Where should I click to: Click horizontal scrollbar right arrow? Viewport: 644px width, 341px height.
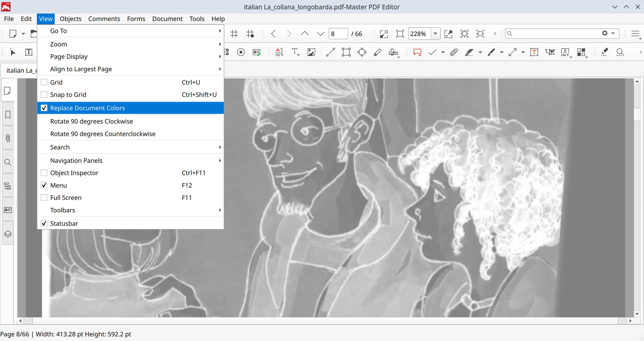point(630,320)
